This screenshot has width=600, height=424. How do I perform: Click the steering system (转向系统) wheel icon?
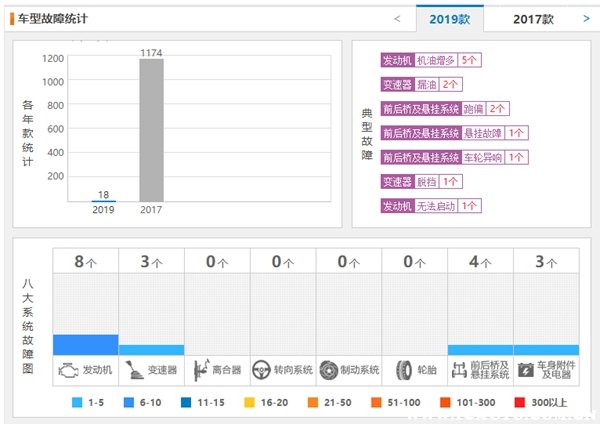point(263,369)
